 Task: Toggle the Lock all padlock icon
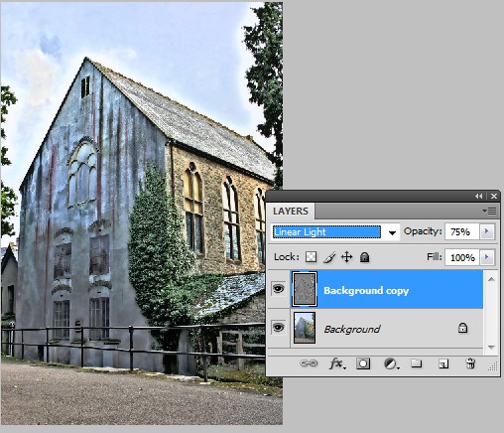pos(364,257)
